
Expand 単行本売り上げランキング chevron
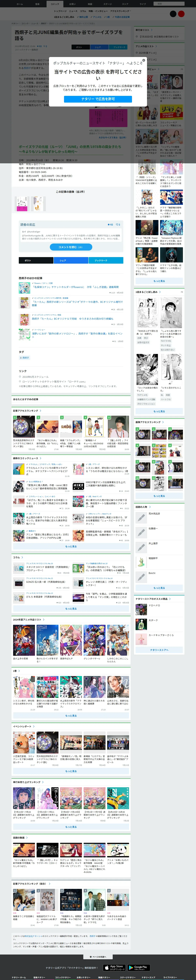tap(43, 782)
